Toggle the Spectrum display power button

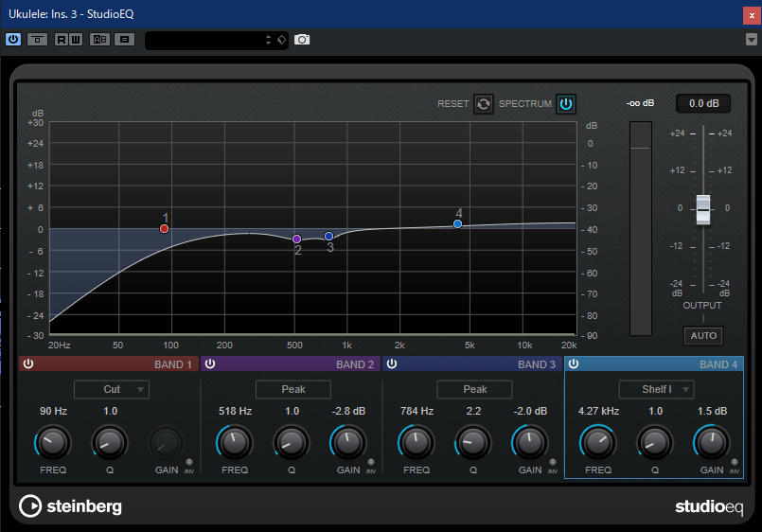(566, 104)
